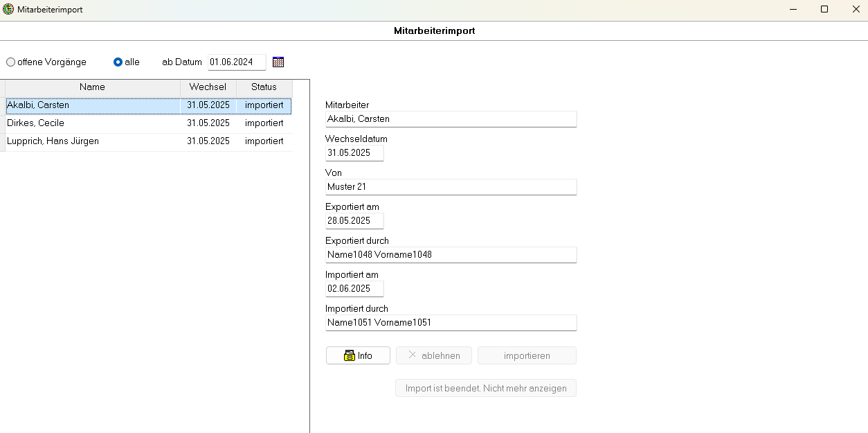Click 'Import ist beendet. Nicht mehr anzeigen'

[x=485, y=388]
